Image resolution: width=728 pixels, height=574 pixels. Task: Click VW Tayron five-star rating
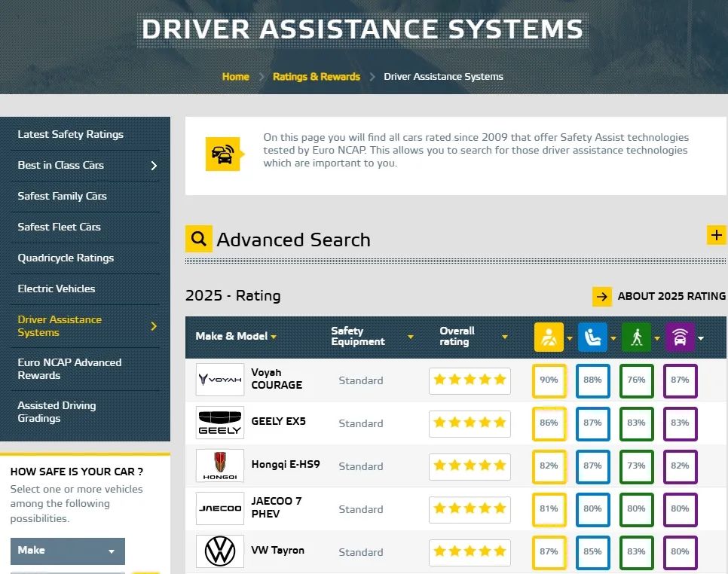(x=470, y=552)
